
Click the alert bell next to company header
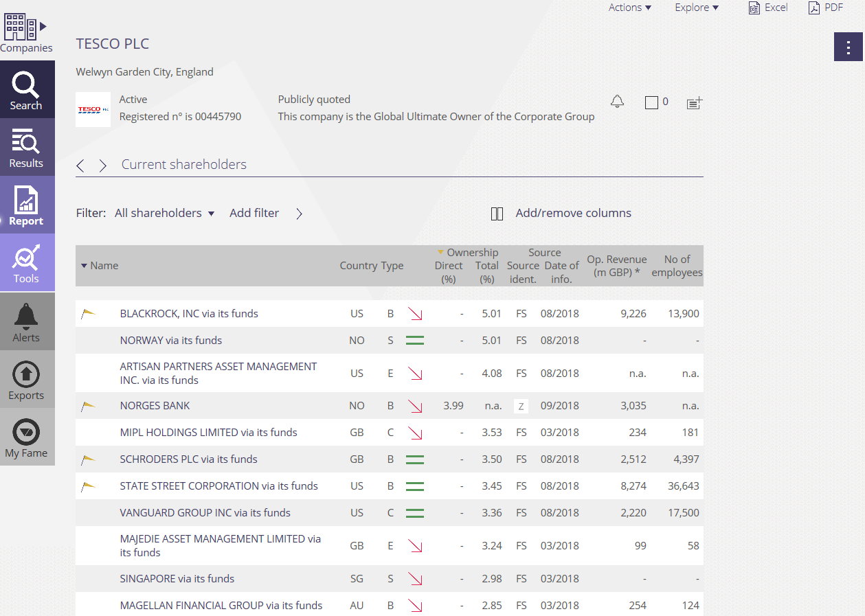(x=617, y=102)
